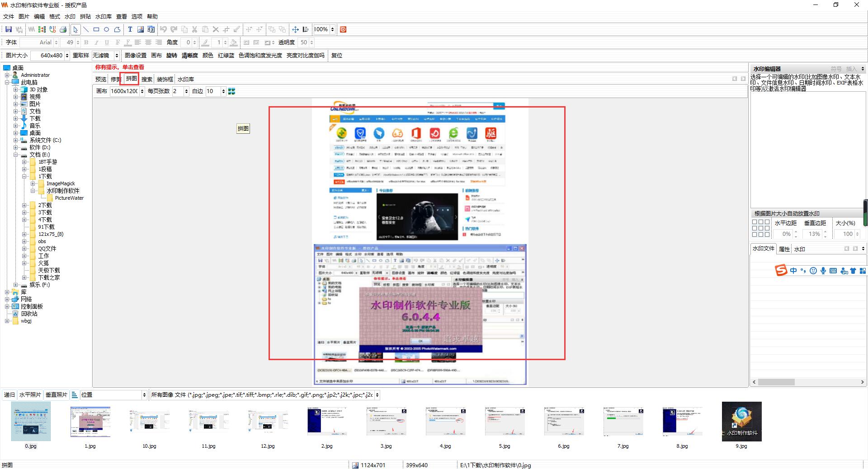The image size is (868, 469).
Task: Open the 每页张数 per-page count dropdown
Action: pyautogui.click(x=186, y=91)
